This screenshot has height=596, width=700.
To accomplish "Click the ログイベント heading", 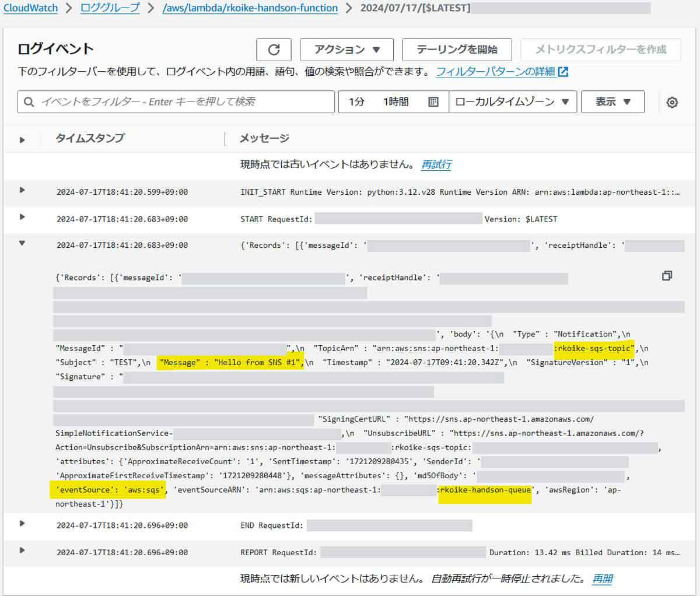I will coord(56,49).
